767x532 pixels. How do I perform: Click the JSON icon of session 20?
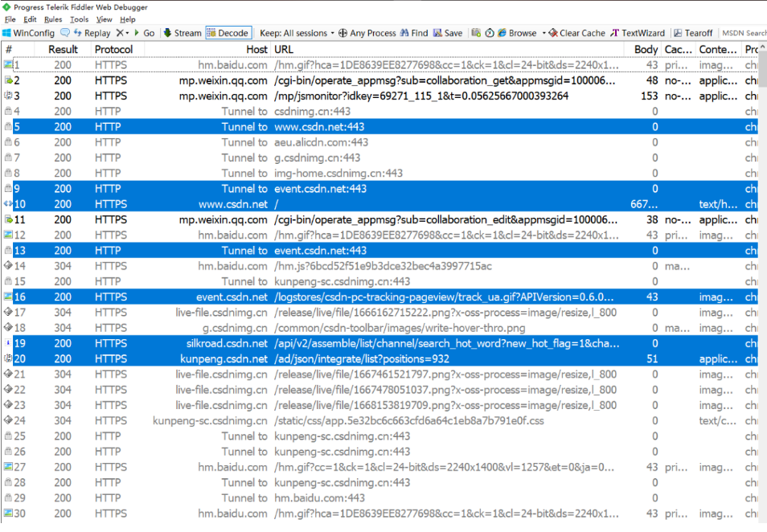[x=8, y=358]
